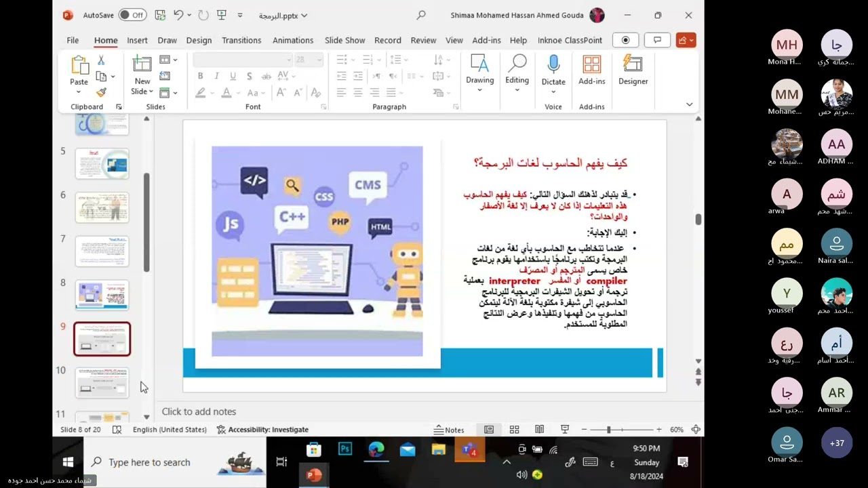Click the font name combo box
The height and width of the screenshot is (488, 868).
(x=243, y=60)
